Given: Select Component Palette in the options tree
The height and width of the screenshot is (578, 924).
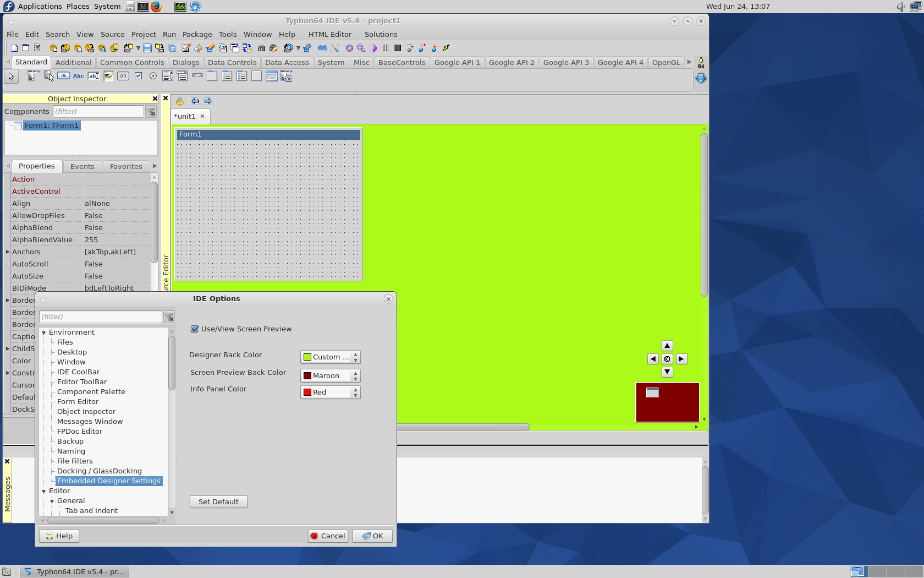Looking at the screenshot, I should [91, 392].
